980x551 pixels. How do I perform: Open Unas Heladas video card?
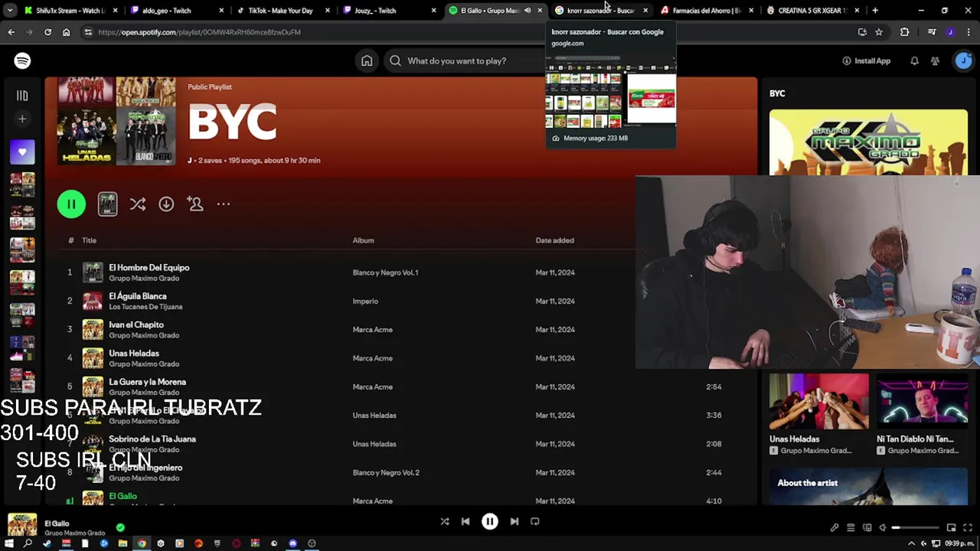[818, 414]
